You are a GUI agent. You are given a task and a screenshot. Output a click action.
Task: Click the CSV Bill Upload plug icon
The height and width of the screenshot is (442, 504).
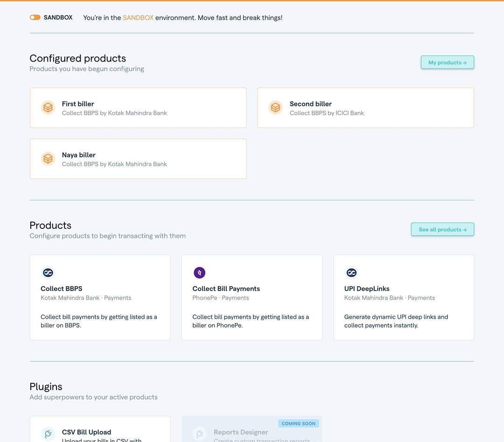pos(48,434)
